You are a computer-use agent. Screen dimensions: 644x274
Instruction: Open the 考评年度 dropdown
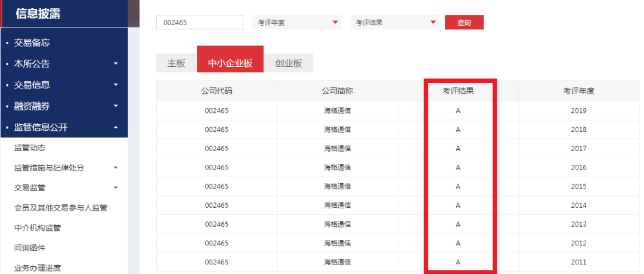click(297, 23)
